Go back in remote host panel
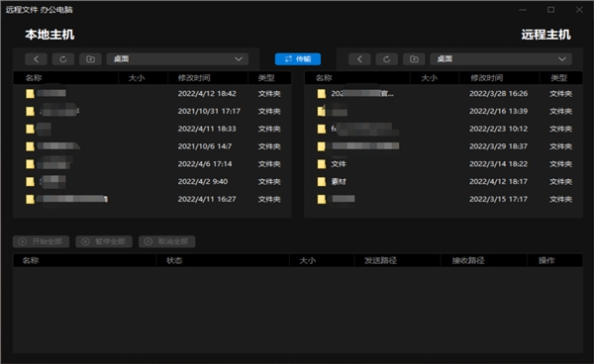This screenshot has width=594, height=364. click(x=359, y=59)
